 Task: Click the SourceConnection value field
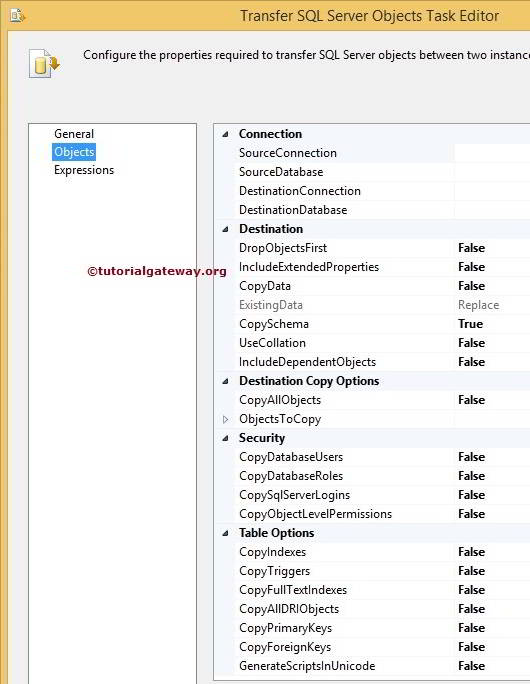(x=492, y=153)
